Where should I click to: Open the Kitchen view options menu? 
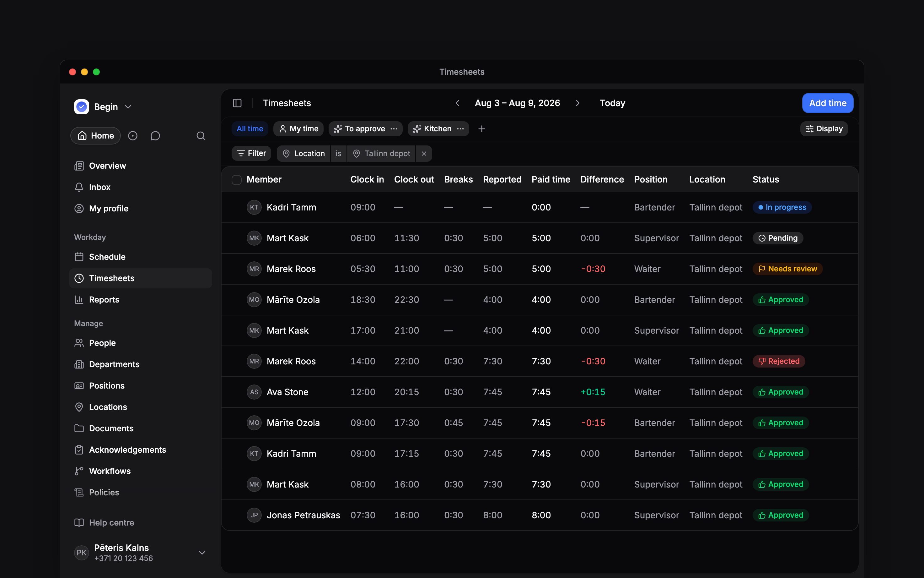pyautogui.click(x=460, y=129)
